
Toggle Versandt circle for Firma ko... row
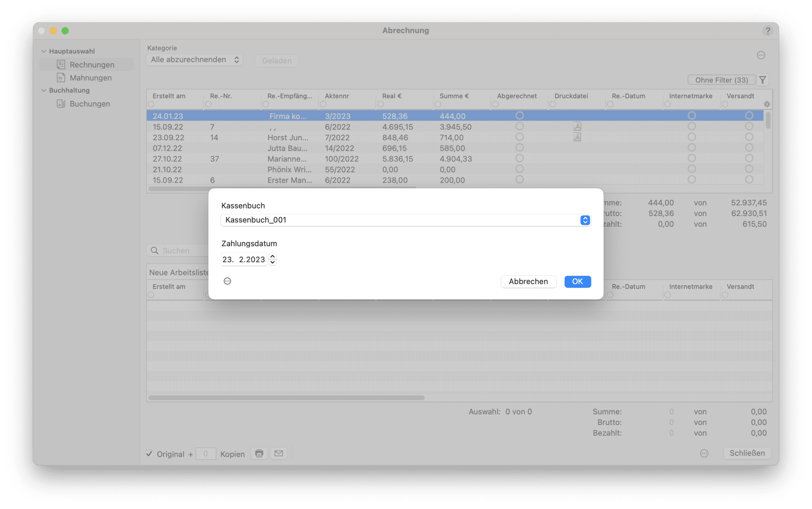[749, 115]
